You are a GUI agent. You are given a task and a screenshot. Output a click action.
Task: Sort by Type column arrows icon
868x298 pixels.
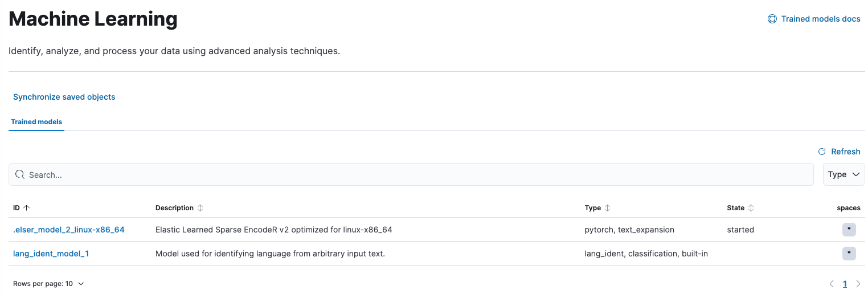pyautogui.click(x=607, y=208)
